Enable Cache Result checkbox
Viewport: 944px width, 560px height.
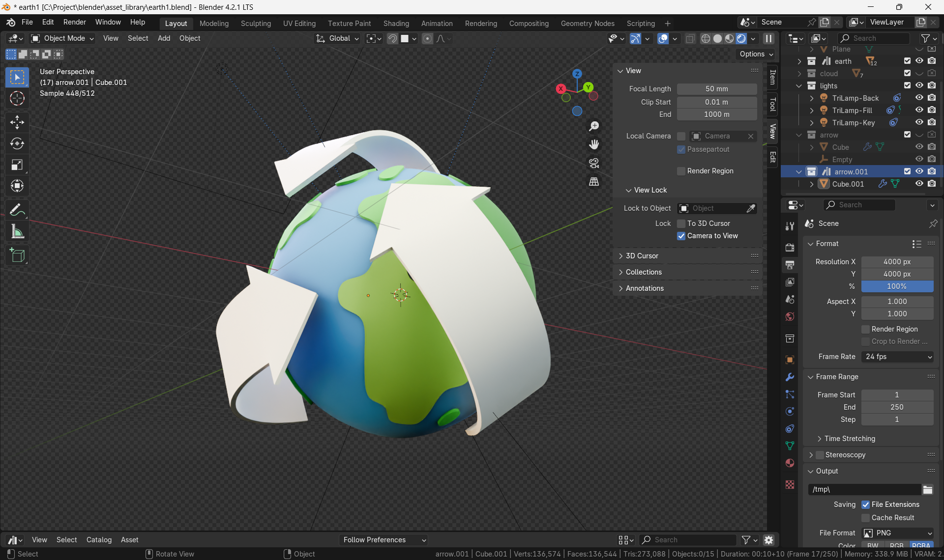point(865,518)
